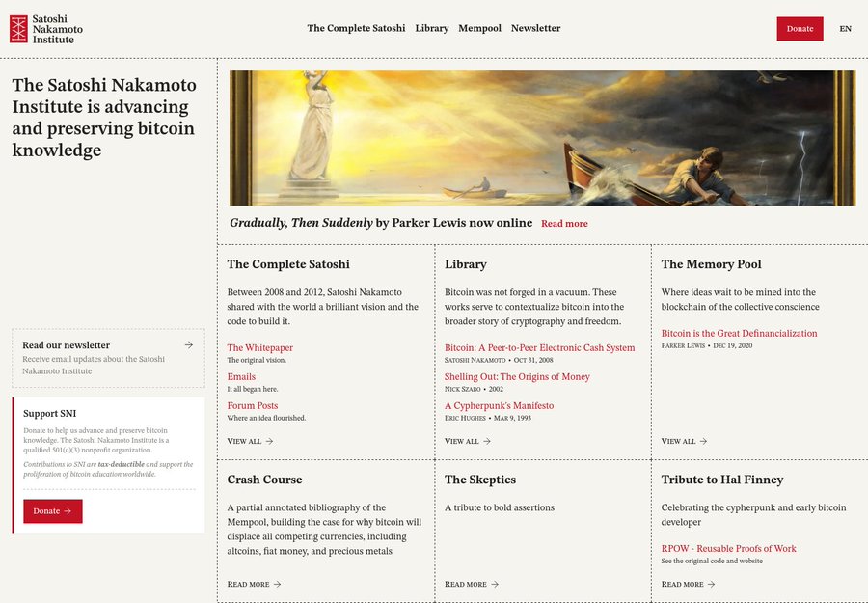Viewport: 868px width, 603px height.
Task: Click 'A tribute to bold assertions' text
Action: tap(500, 507)
